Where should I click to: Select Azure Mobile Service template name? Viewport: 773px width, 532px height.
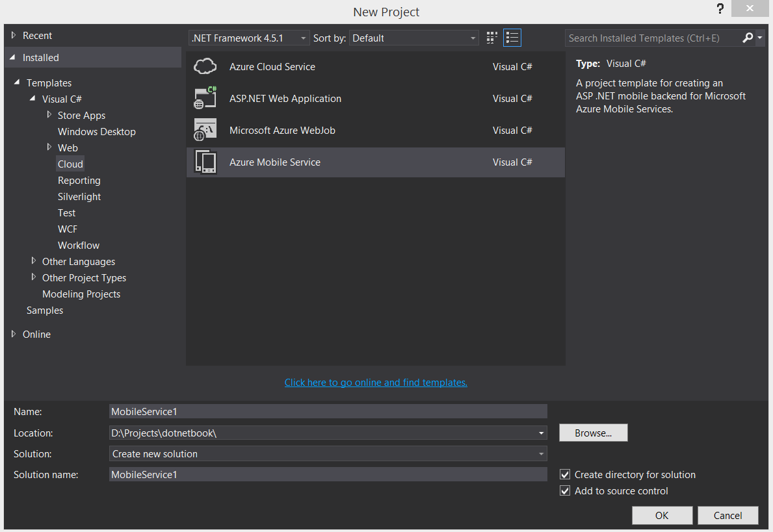275,162
